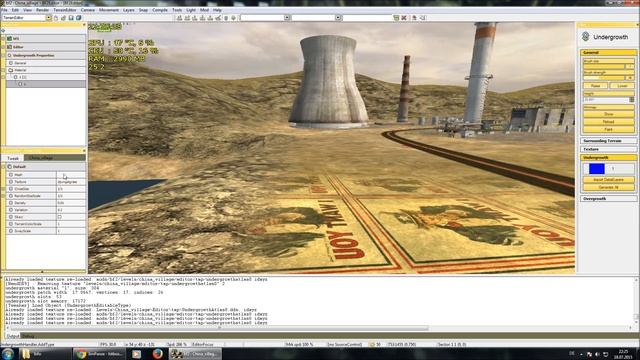Image resolution: width=640 pixels, height=360 pixels.
Task: Open the Render menu
Action: 42,10
